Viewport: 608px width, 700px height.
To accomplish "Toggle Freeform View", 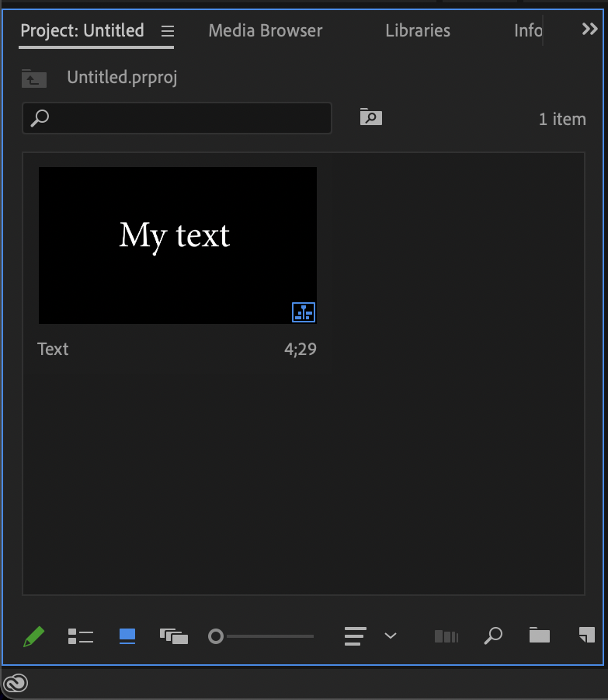I will click(x=174, y=636).
